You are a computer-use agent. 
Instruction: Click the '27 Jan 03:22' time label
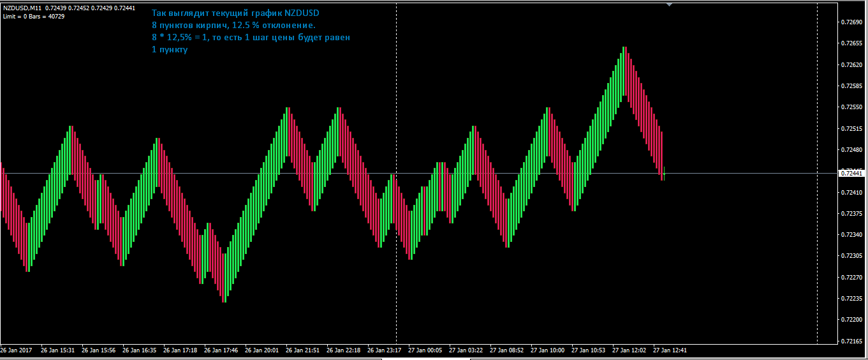466,350
